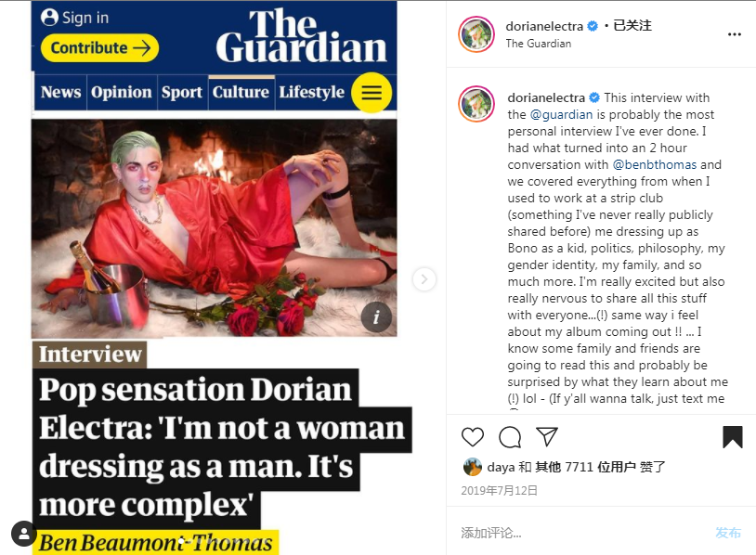Select the Culture tab in the Guardian image

pos(241,92)
